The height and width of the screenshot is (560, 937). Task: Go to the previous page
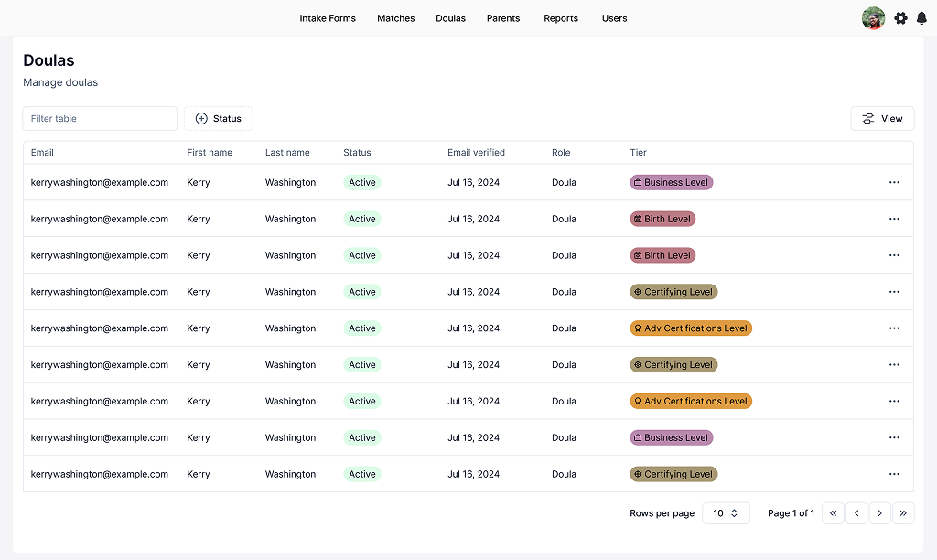point(856,513)
